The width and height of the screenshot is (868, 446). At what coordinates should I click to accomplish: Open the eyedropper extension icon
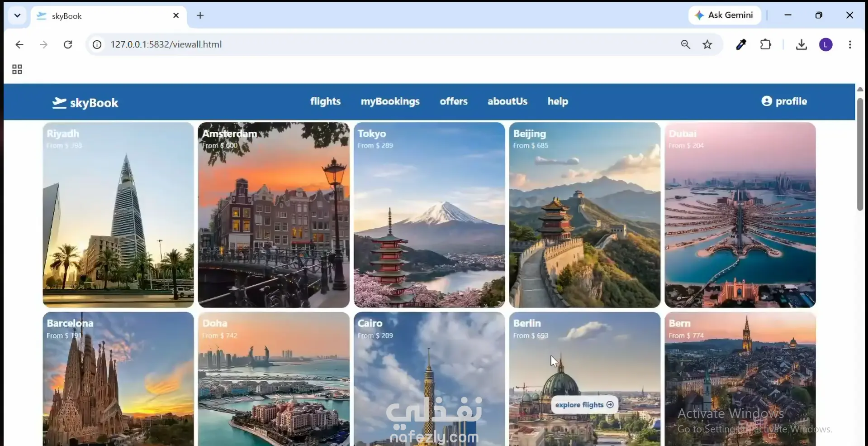tap(741, 44)
